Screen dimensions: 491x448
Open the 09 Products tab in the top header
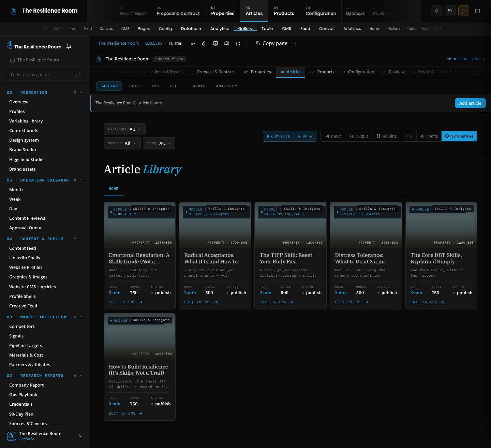click(x=284, y=11)
